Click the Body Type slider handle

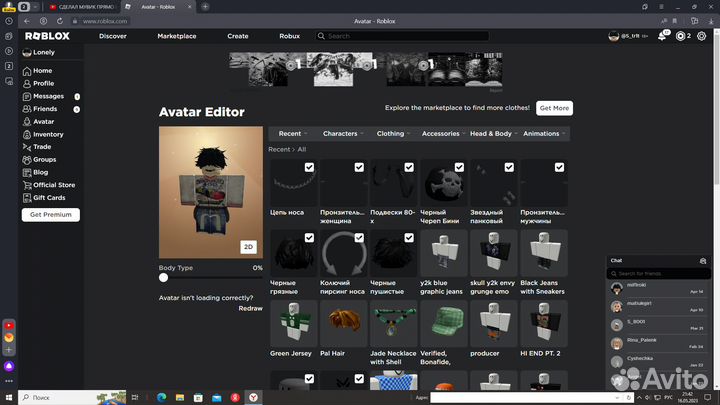click(164, 278)
